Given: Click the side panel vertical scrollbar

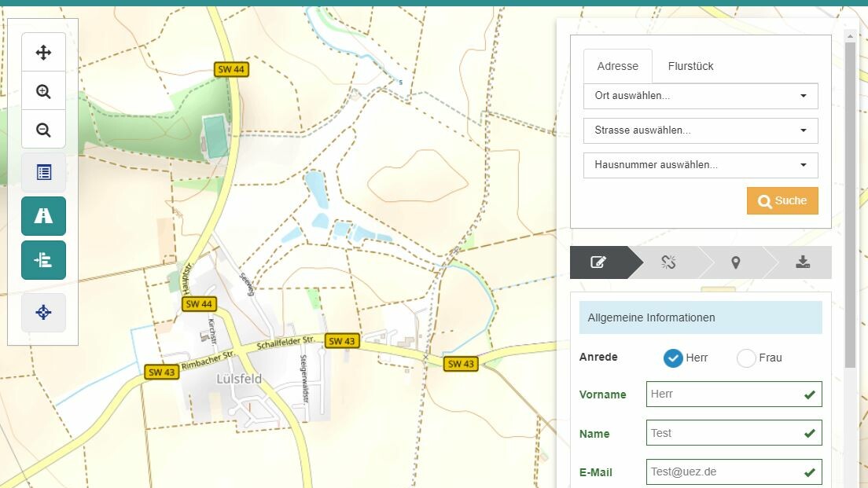Looking at the screenshot, I should coord(850,204).
